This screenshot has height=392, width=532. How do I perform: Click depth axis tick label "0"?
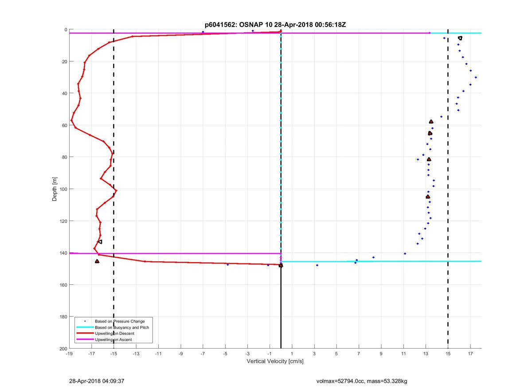[66, 30]
